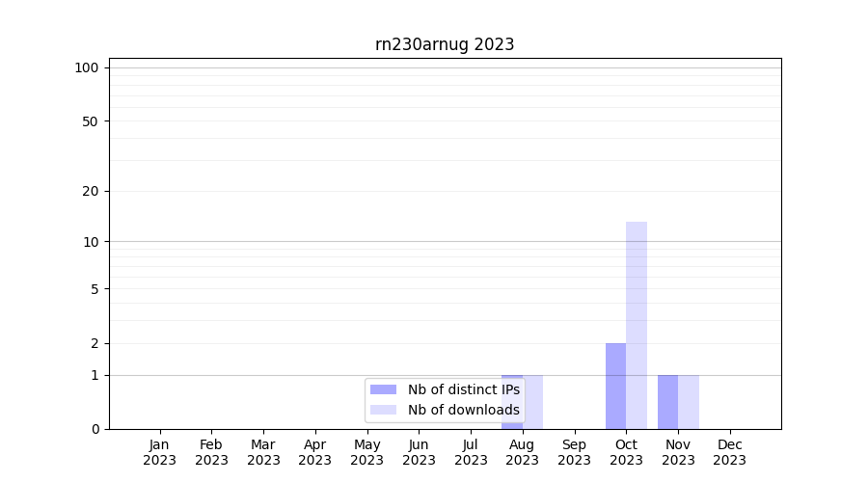Select the y-axis tick label "20"
The height and width of the screenshot is (482, 868).
pos(91,191)
